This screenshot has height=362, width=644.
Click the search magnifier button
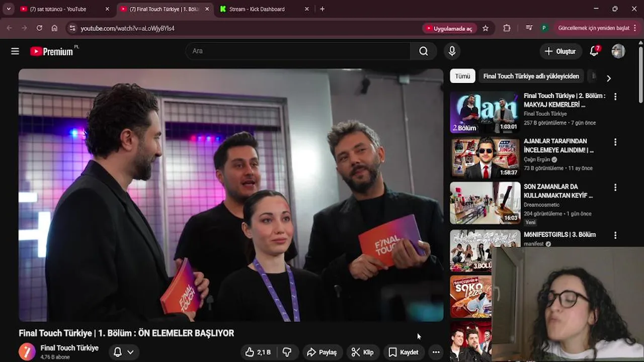point(424,51)
